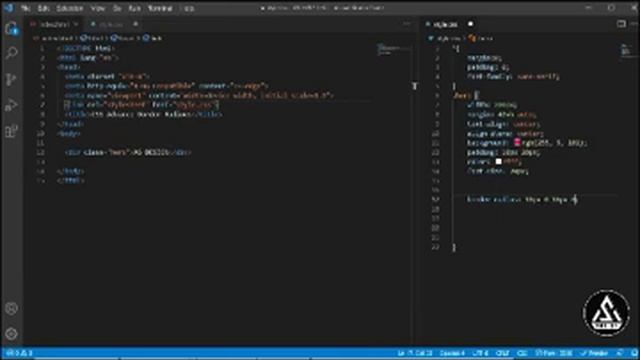This screenshot has width=640, height=360.
Task: Open the white color swatch on the color line
Action: tap(498, 162)
